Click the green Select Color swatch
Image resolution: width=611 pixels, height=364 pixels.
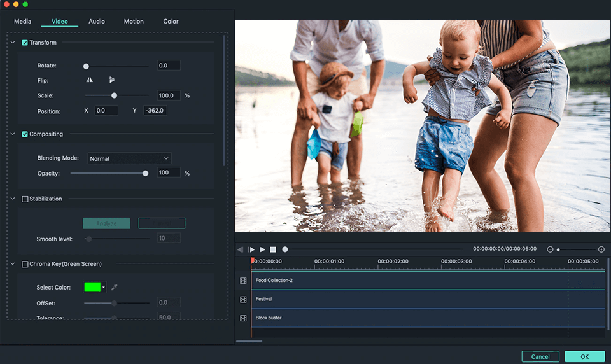92,287
